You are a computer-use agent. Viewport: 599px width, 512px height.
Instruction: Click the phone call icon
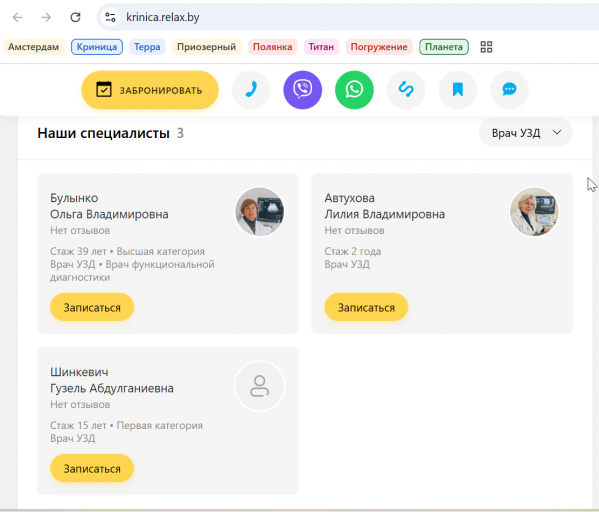[251, 90]
